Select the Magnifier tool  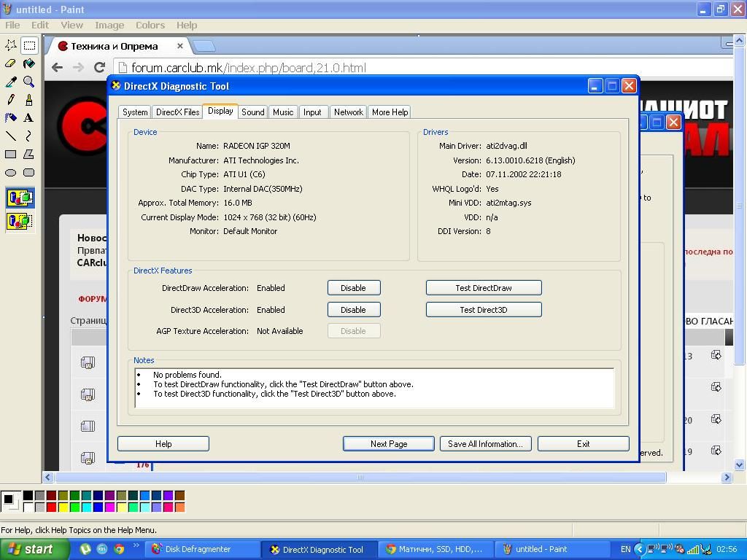(x=29, y=82)
